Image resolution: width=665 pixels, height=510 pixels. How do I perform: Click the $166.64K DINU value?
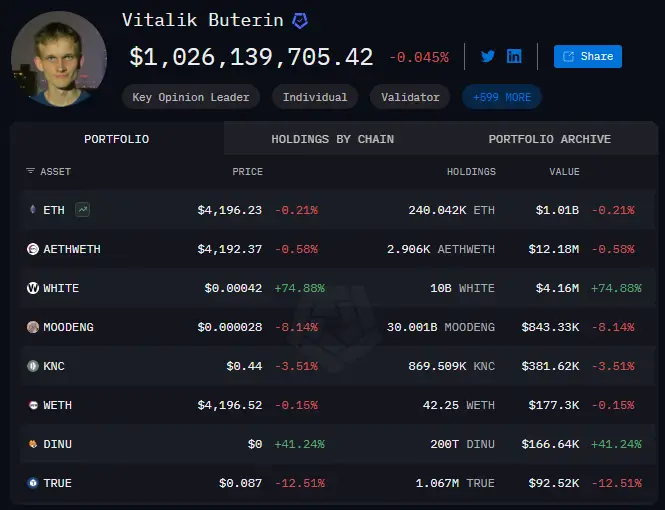[x=550, y=444]
